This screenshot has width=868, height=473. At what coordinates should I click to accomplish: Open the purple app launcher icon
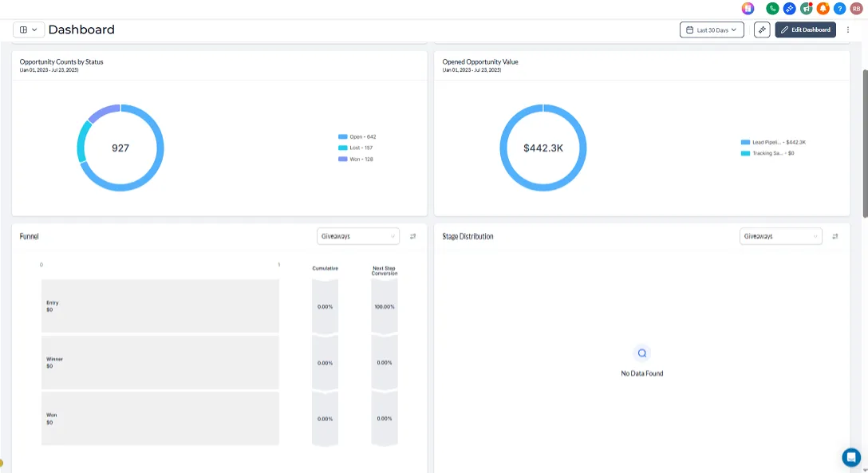tap(748, 8)
